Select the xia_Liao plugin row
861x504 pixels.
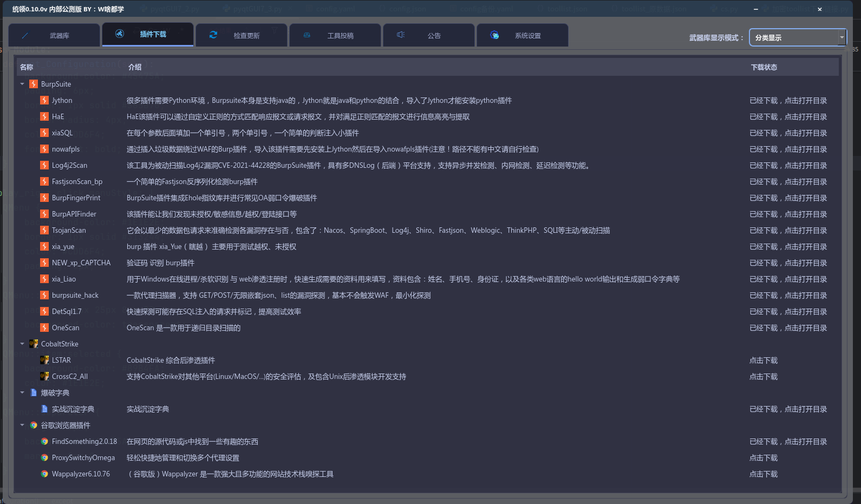tap(64, 279)
